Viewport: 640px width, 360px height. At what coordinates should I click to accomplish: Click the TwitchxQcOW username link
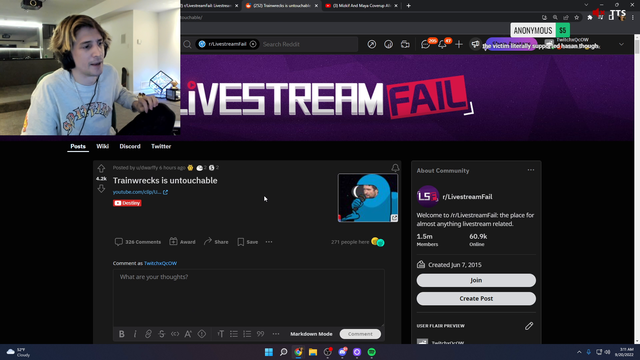pyautogui.click(x=160, y=263)
